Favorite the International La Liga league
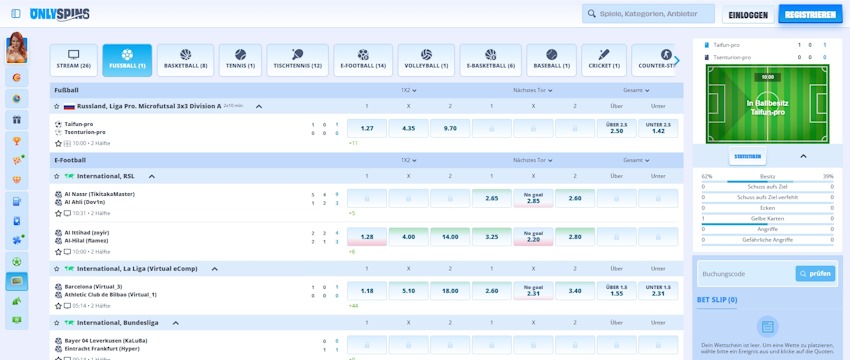 [56, 268]
